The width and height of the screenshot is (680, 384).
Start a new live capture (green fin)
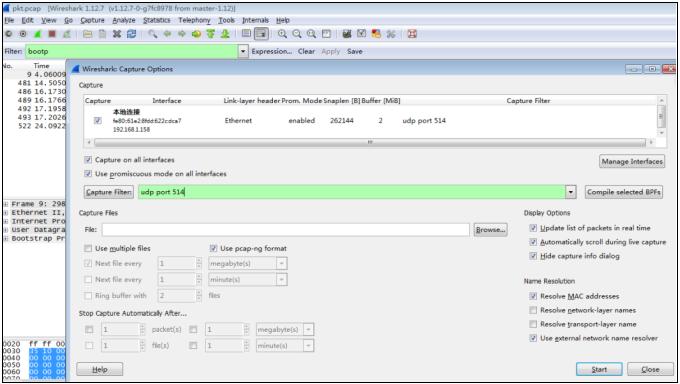(37, 34)
